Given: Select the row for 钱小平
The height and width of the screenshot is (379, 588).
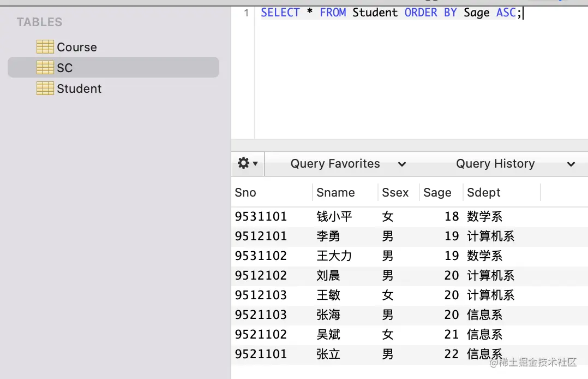Looking at the screenshot, I should click(334, 216).
